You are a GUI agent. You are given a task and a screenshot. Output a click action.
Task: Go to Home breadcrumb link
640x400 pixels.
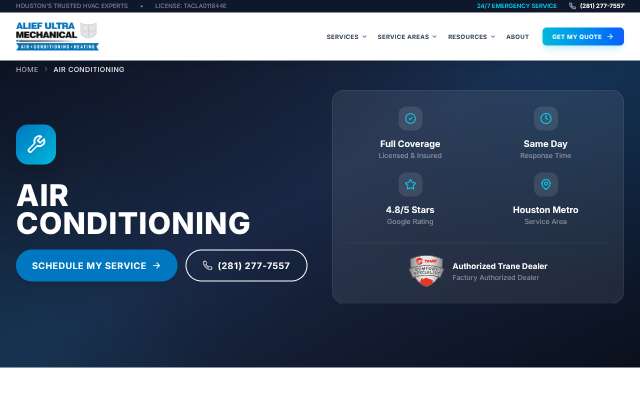[27, 69]
